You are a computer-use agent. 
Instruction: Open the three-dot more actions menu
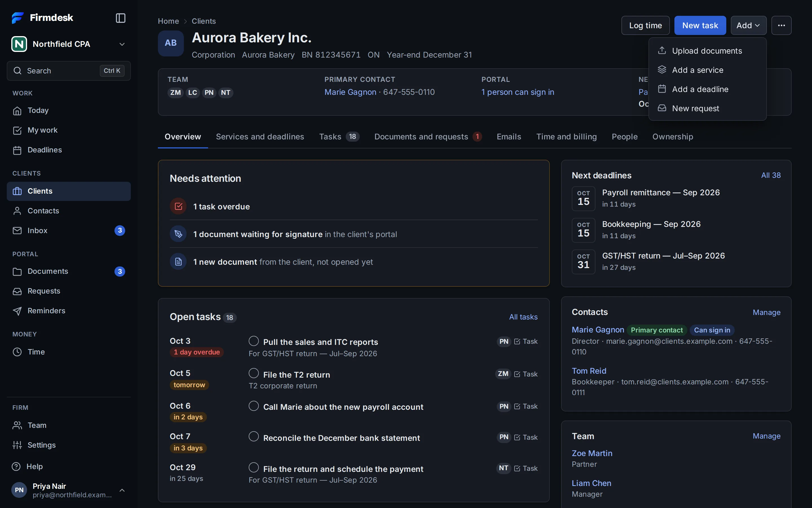pos(781,25)
